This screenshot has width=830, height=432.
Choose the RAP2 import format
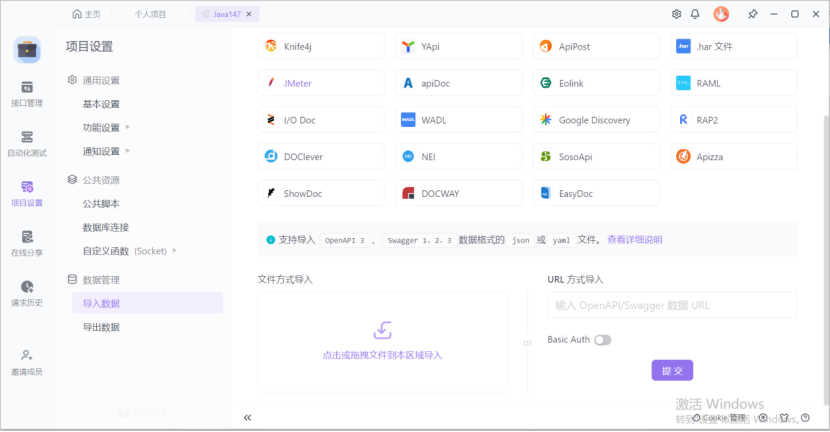(x=734, y=120)
